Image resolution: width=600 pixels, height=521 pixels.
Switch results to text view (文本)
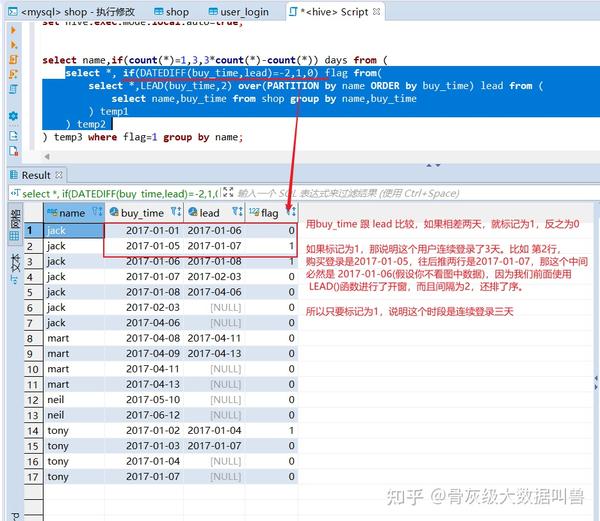pos(15,269)
